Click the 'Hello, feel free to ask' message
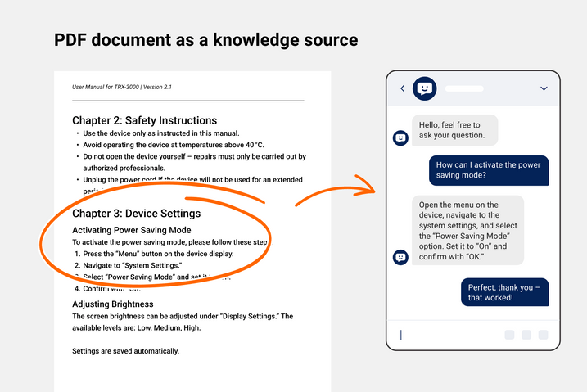The image size is (587, 392). (x=455, y=130)
